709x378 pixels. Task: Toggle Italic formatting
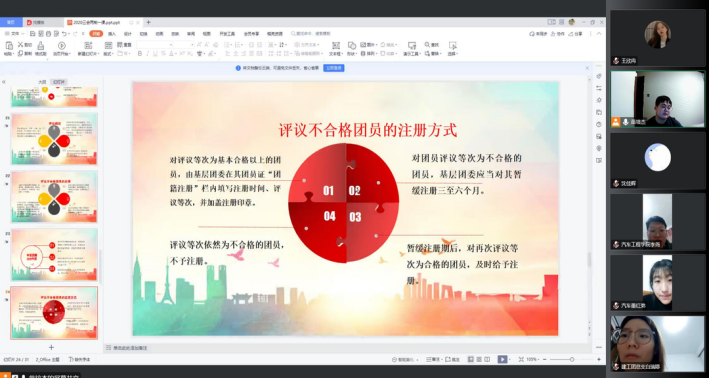(x=148, y=53)
